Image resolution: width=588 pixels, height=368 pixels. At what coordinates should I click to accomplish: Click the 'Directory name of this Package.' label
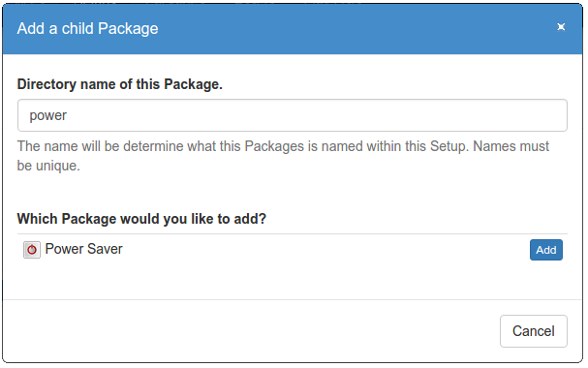click(x=119, y=84)
